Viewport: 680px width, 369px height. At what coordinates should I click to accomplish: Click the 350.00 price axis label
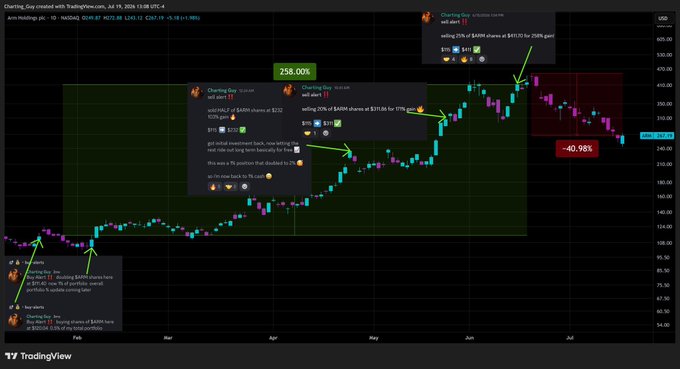(x=664, y=104)
